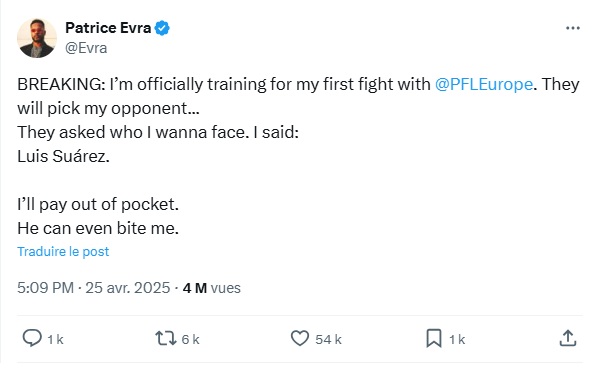Click the 1k bookmark count
Image resolution: width=599 pixels, height=385 pixels.
pyautogui.click(x=457, y=339)
